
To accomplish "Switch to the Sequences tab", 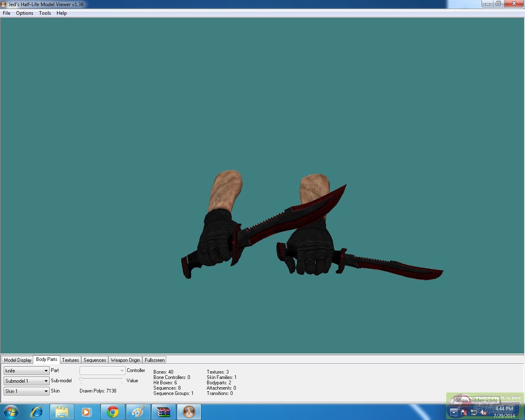I will tap(95, 360).
